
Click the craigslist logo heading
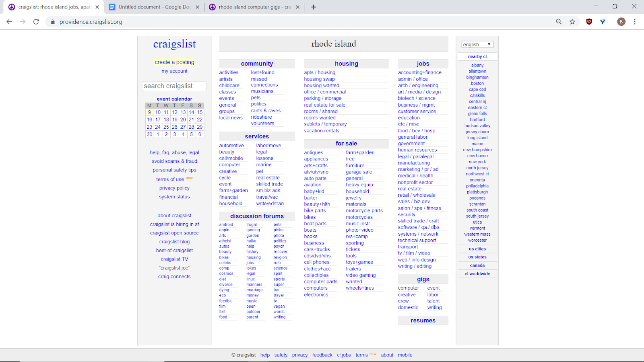175,44
